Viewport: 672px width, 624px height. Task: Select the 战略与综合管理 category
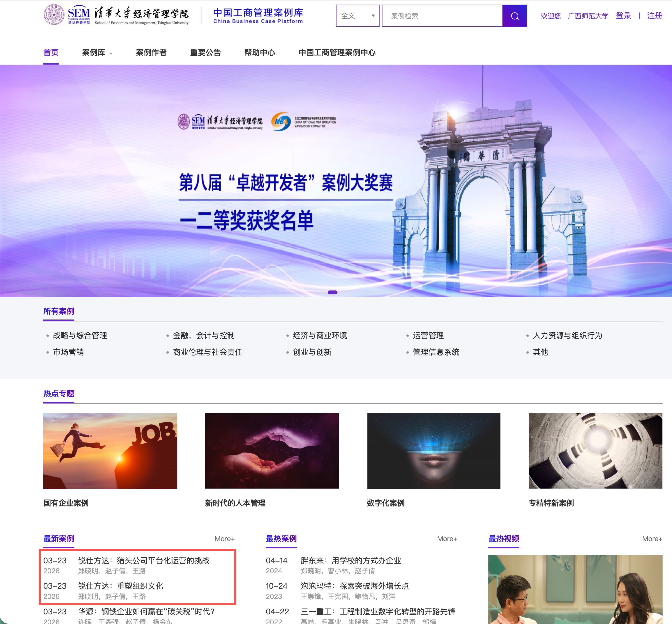(80, 335)
